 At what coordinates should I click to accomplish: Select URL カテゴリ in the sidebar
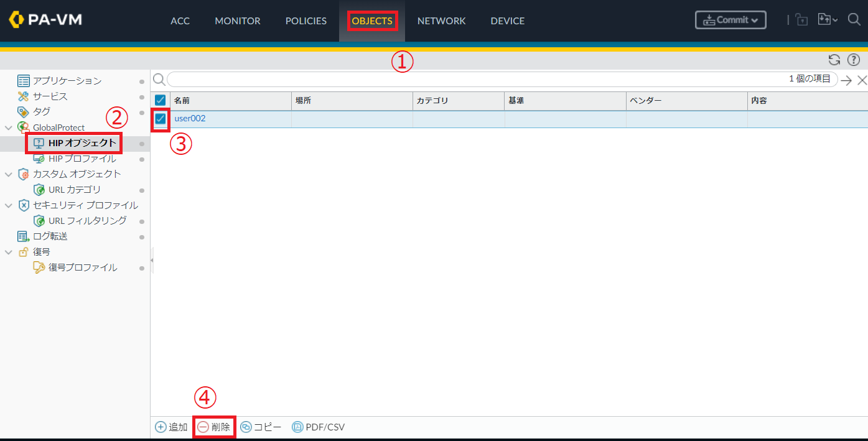(75, 190)
